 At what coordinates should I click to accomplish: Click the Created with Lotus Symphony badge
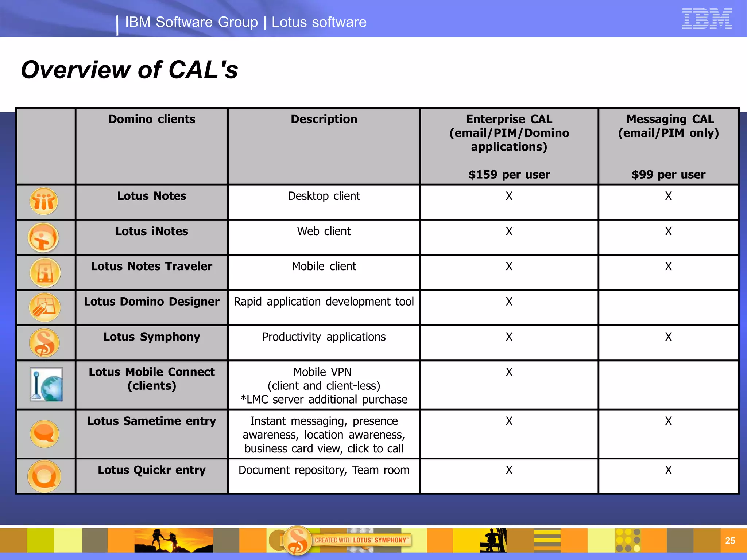coord(347,541)
